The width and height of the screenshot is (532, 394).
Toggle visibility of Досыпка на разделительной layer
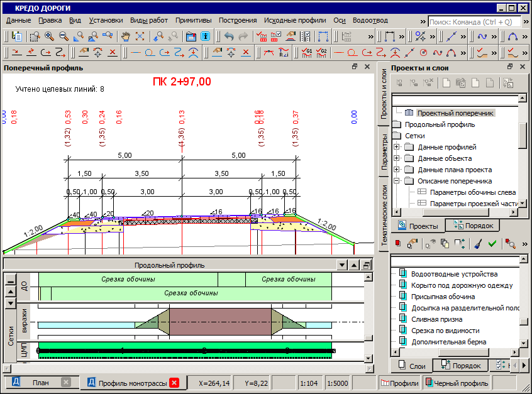tap(402, 307)
